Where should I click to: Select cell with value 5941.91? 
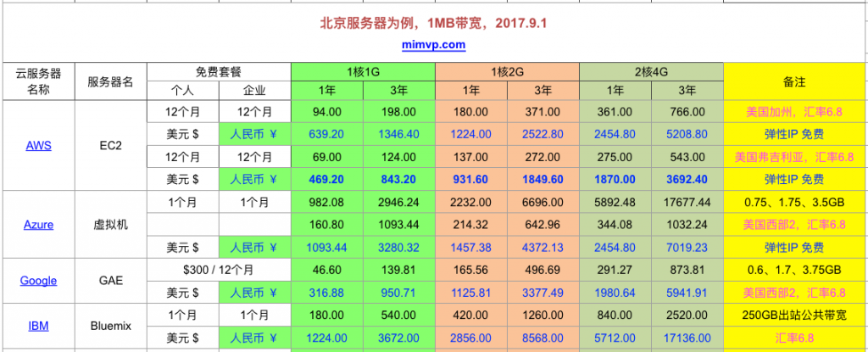[687, 292]
